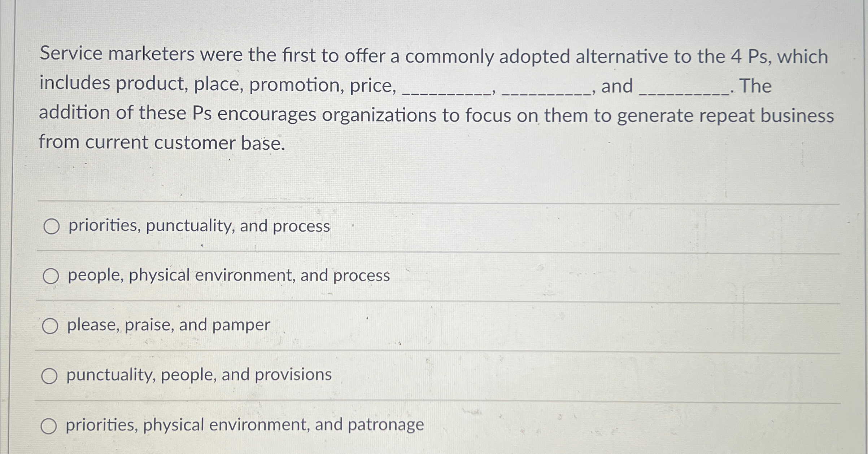Click the second answer option text
Screen dimensions: 868x454
pos(227,277)
